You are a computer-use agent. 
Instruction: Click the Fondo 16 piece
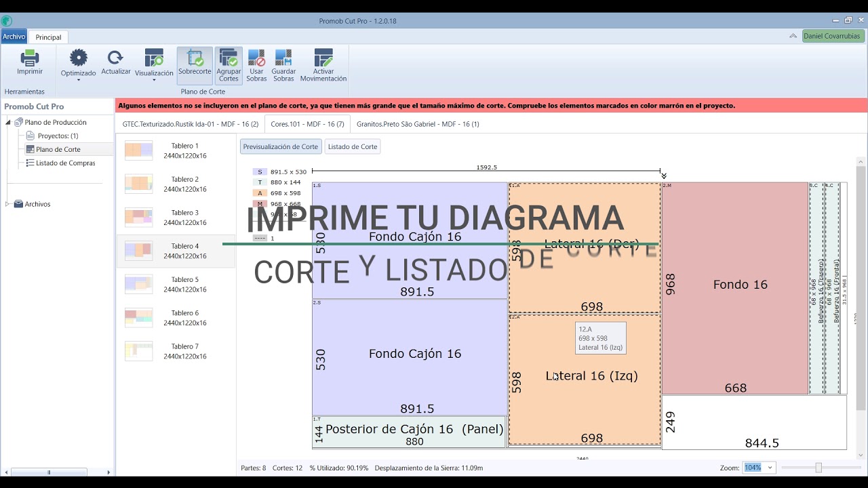(736, 288)
